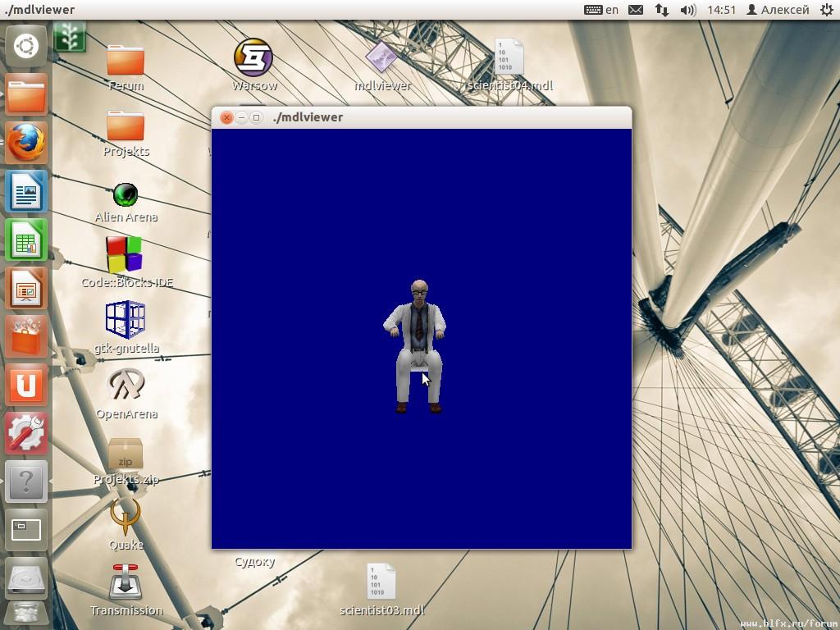Viewport: 840px width, 630px height.
Task: Open the Alien Arena desktop icon
Action: pyautogui.click(x=126, y=196)
